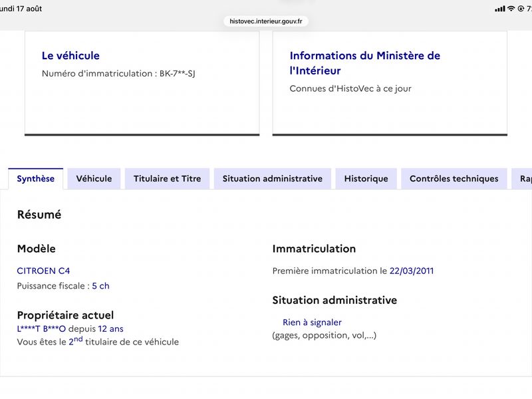Select the Synthèse tab

(36, 178)
